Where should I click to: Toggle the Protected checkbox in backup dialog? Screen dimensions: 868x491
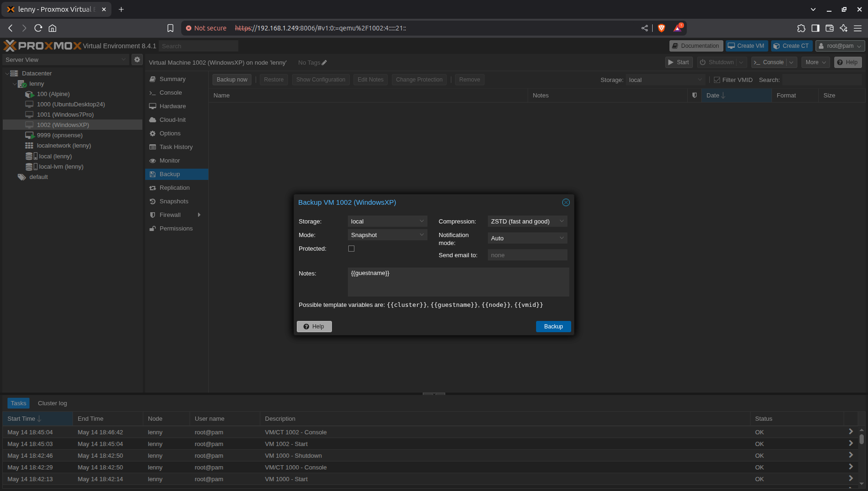pyautogui.click(x=351, y=249)
